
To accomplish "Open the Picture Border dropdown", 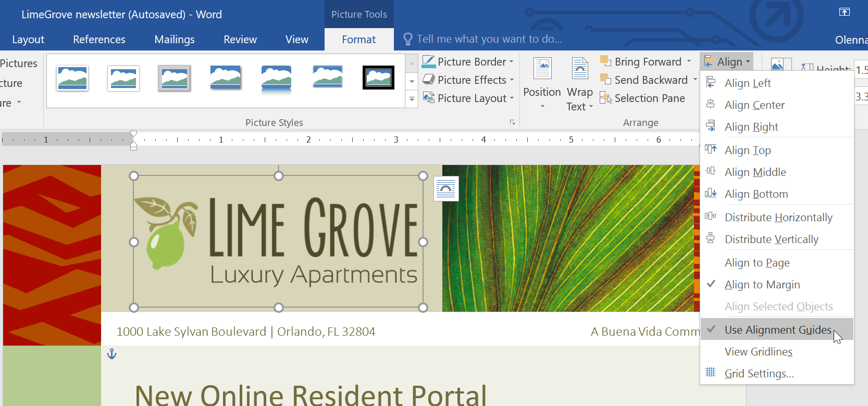I will (512, 62).
